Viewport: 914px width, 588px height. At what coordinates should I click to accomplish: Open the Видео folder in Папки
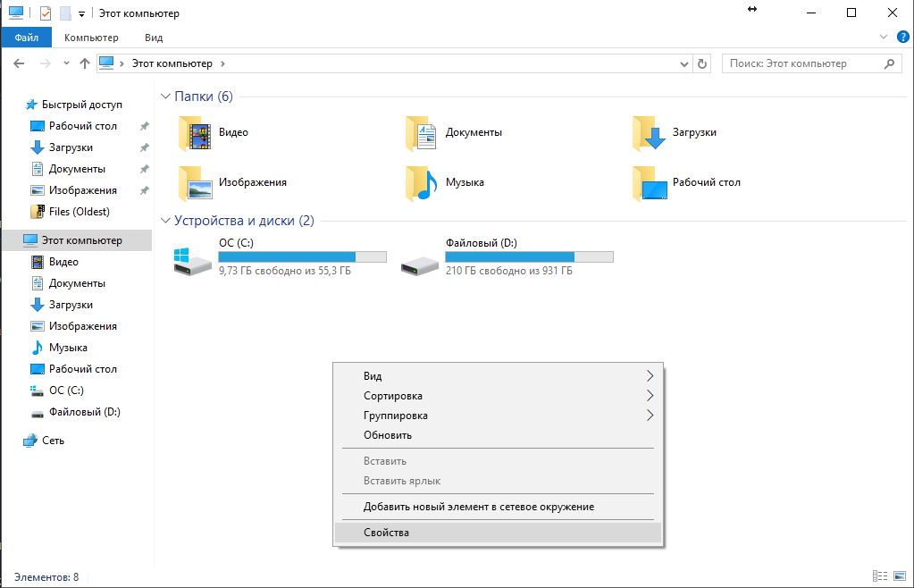tap(214, 133)
